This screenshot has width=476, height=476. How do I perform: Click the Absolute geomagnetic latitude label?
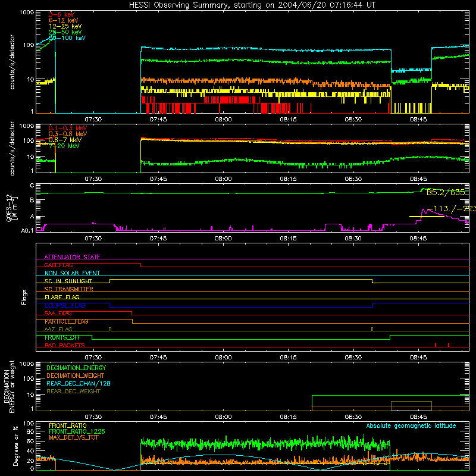coord(411,425)
